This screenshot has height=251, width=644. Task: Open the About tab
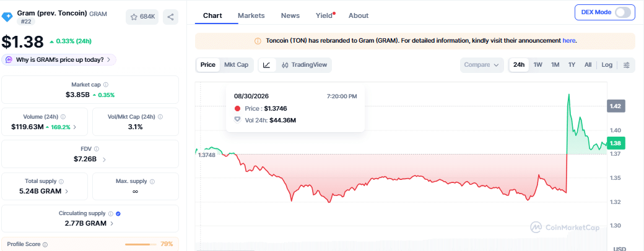(359, 15)
